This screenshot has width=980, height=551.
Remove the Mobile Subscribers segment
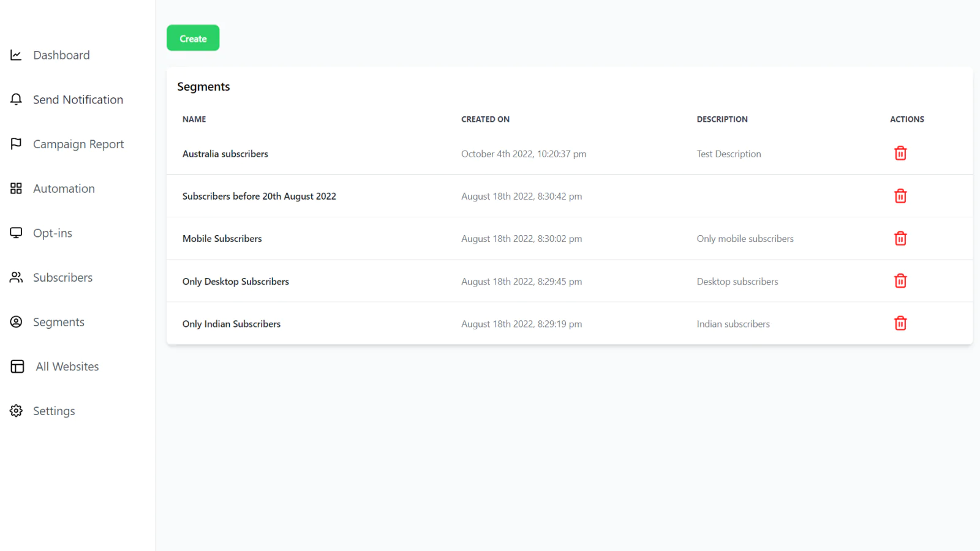(900, 238)
